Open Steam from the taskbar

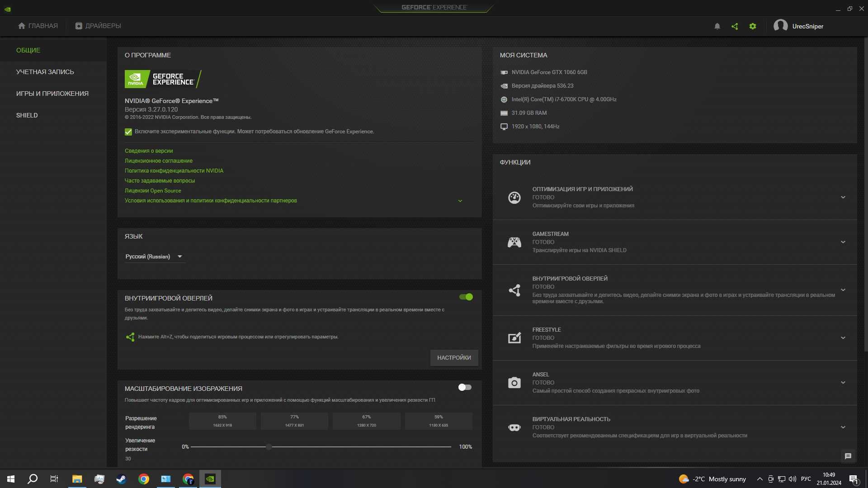pos(121,479)
